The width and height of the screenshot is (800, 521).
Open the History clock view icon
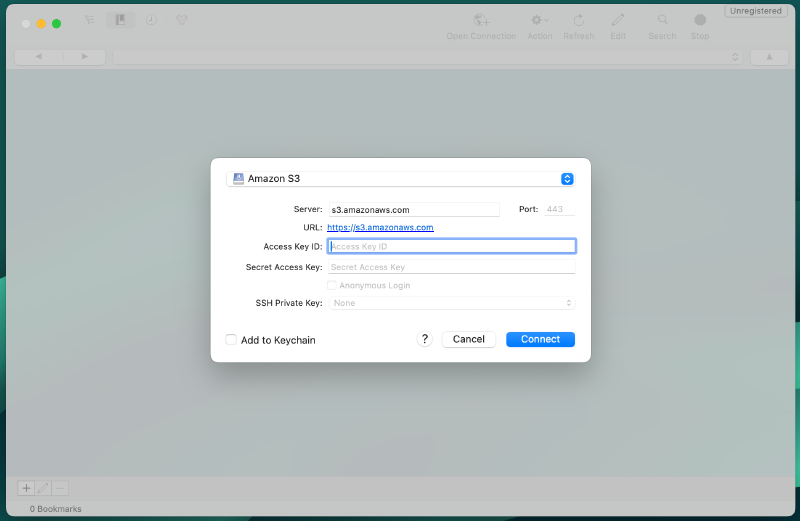click(151, 20)
